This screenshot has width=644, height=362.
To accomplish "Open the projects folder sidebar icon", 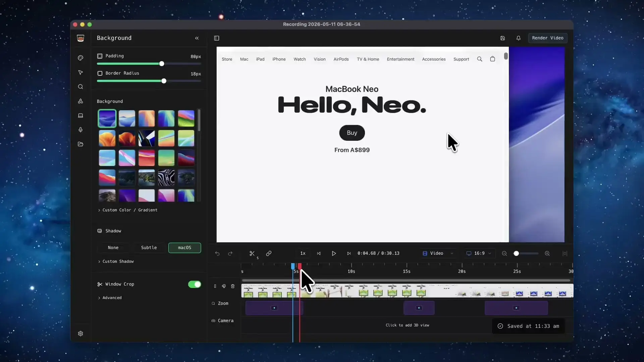I will [80, 144].
